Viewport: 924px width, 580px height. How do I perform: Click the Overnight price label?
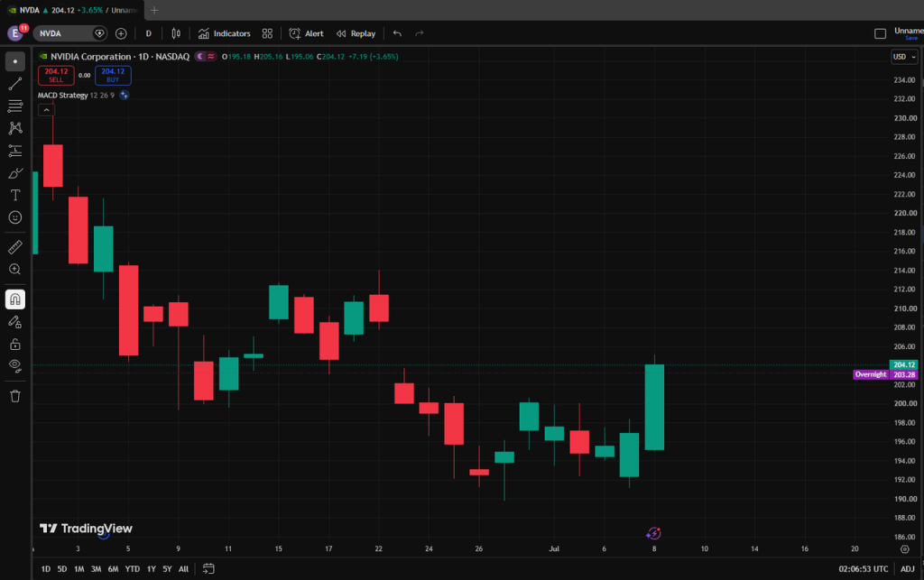871,374
